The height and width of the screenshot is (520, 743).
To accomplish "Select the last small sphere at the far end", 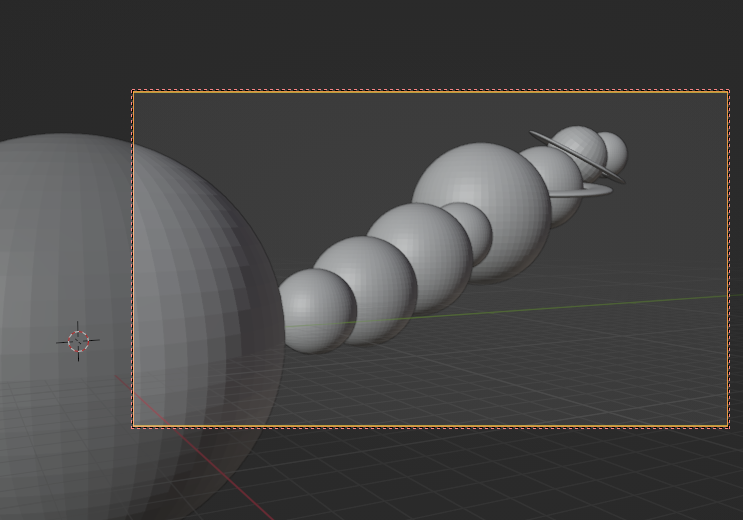I will click(617, 152).
